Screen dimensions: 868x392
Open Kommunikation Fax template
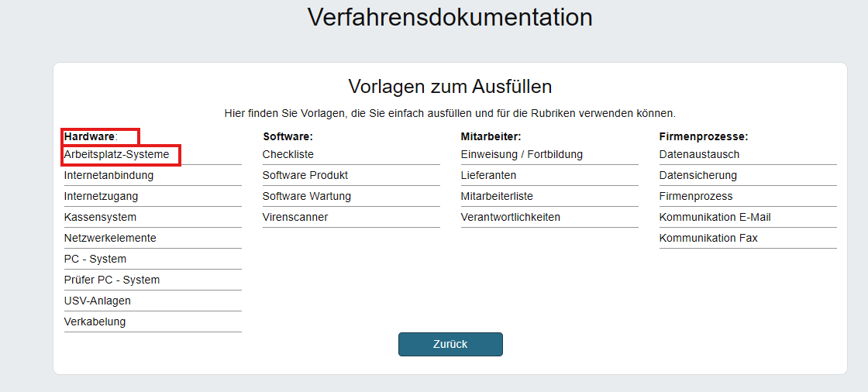[x=708, y=238]
